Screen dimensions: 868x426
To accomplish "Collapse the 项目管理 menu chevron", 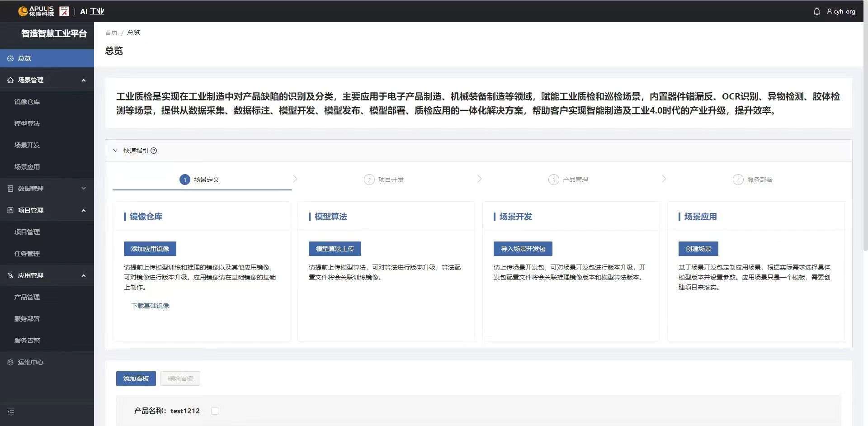I will pos(83,210).
